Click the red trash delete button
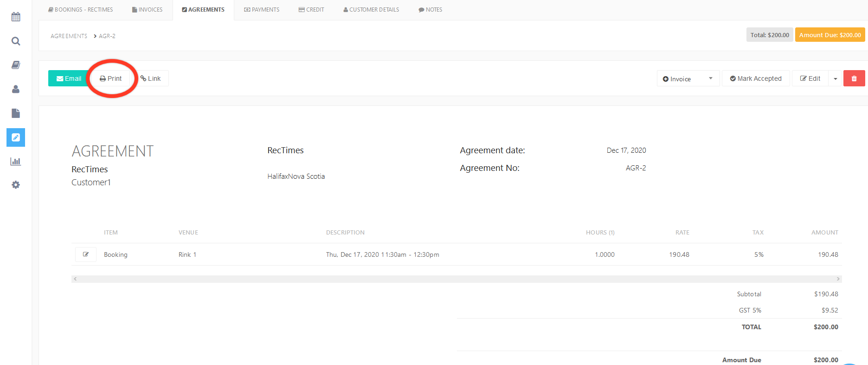Screen dimensions: 868x365 pyautogui.click(x=854, y=78)
